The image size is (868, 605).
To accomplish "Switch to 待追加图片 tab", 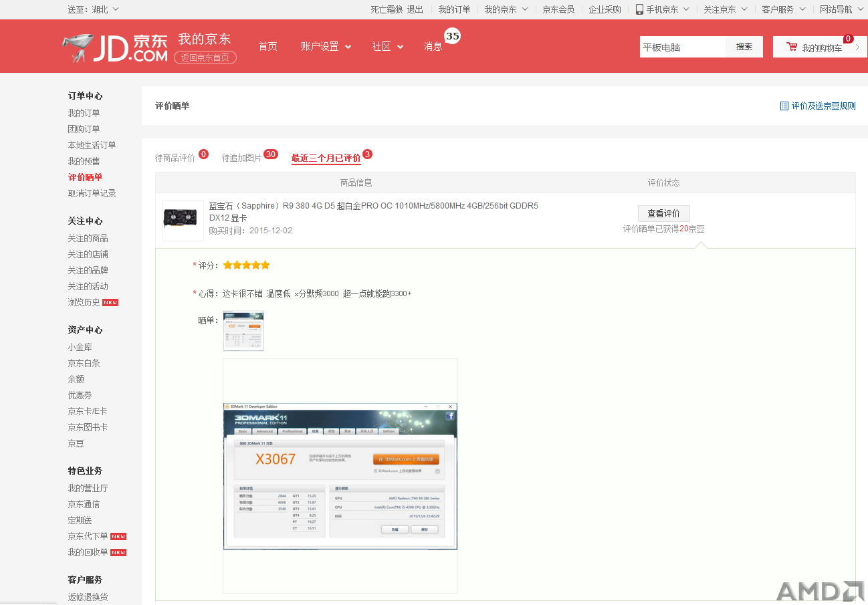I will click(x=242, y=158).
